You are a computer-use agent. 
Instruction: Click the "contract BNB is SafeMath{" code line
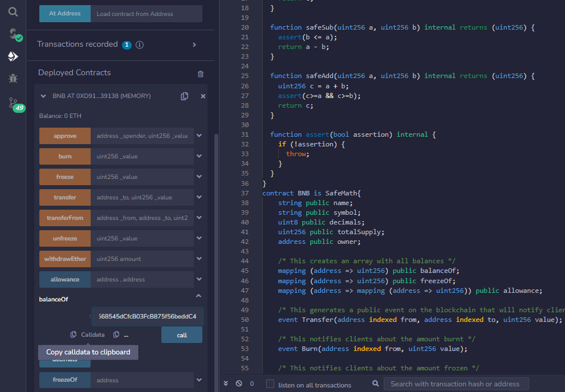[x=312, y=193]
